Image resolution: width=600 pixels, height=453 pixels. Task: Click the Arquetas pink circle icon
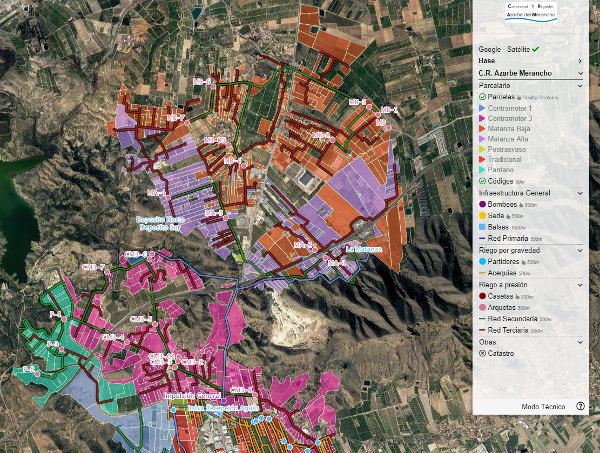pos(483,307)
